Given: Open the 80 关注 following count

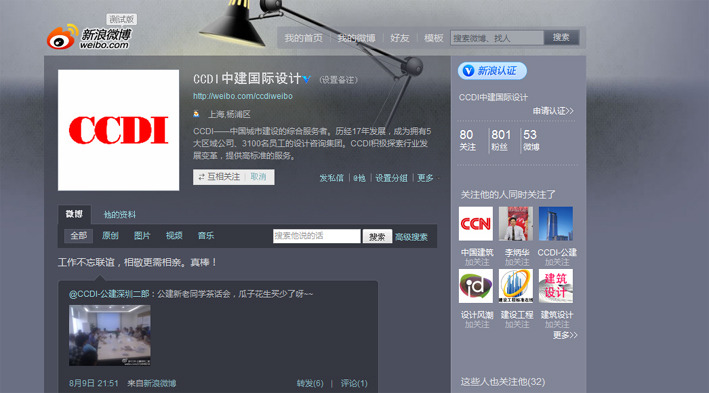Looking at the screenshot, I should pos(467,140).
